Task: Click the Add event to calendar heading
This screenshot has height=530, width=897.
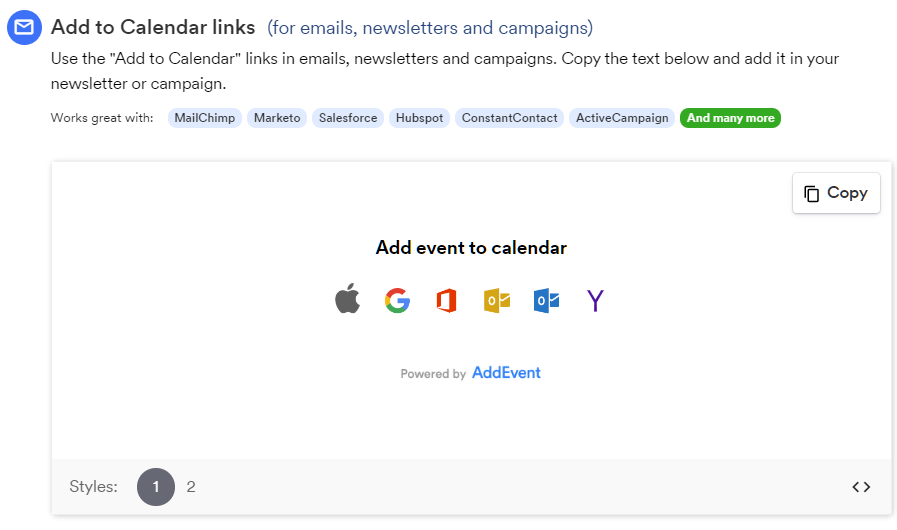Action: pos(471,248)
